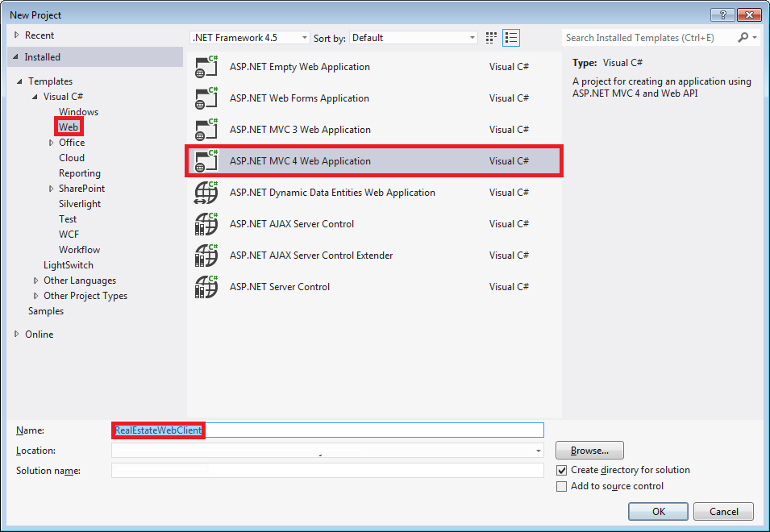Viewport: 770px width, 532px height.
Task: Collapse the Installed section
Action: 15,57
